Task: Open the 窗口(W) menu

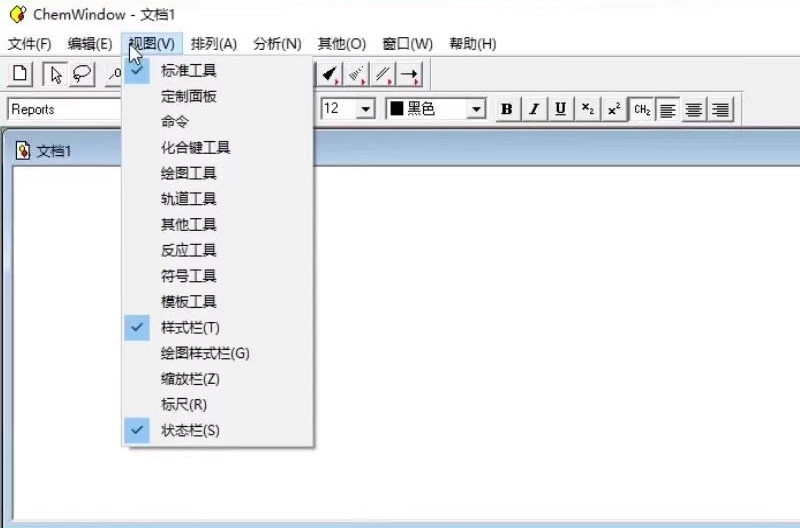Action: (407, 44)
